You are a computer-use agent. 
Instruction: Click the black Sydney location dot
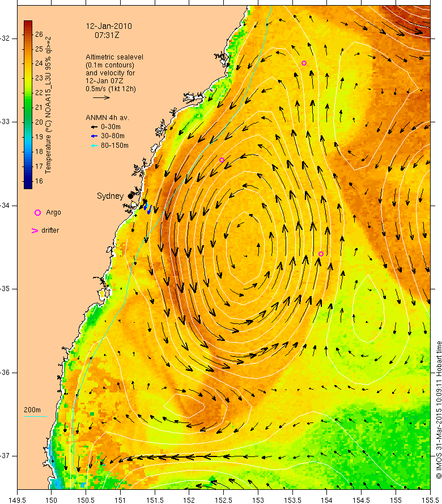point(130,196)
